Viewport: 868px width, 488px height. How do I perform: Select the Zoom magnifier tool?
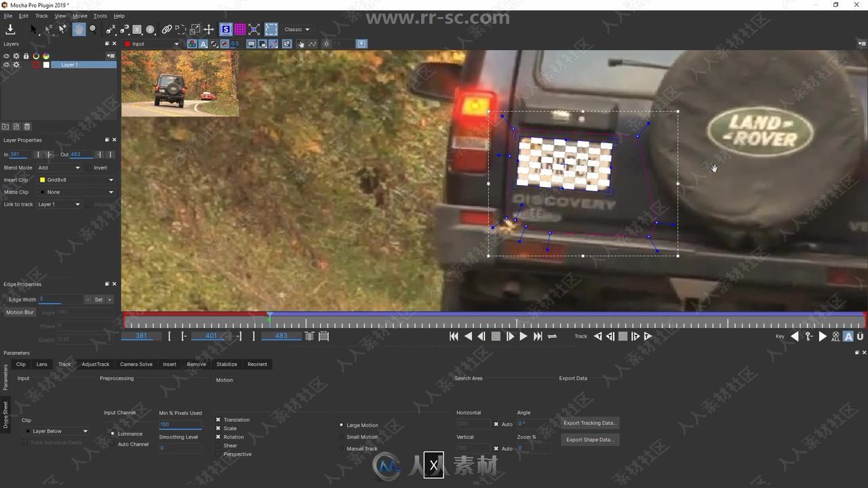click(93, 29)
